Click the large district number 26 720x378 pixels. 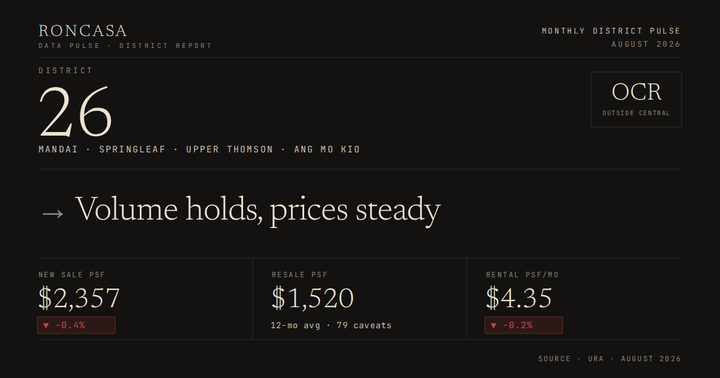click(76, 112)
